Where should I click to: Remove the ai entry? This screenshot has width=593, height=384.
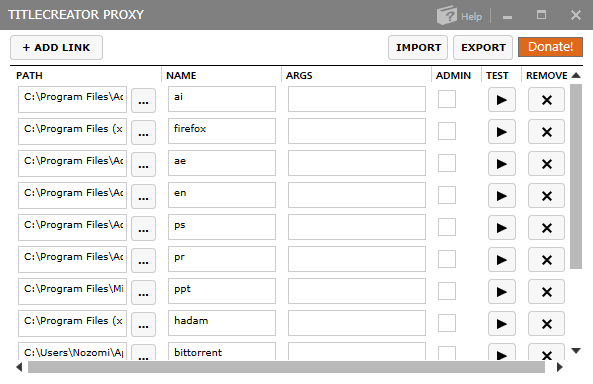pyautogui.click(x=546, y=100)
